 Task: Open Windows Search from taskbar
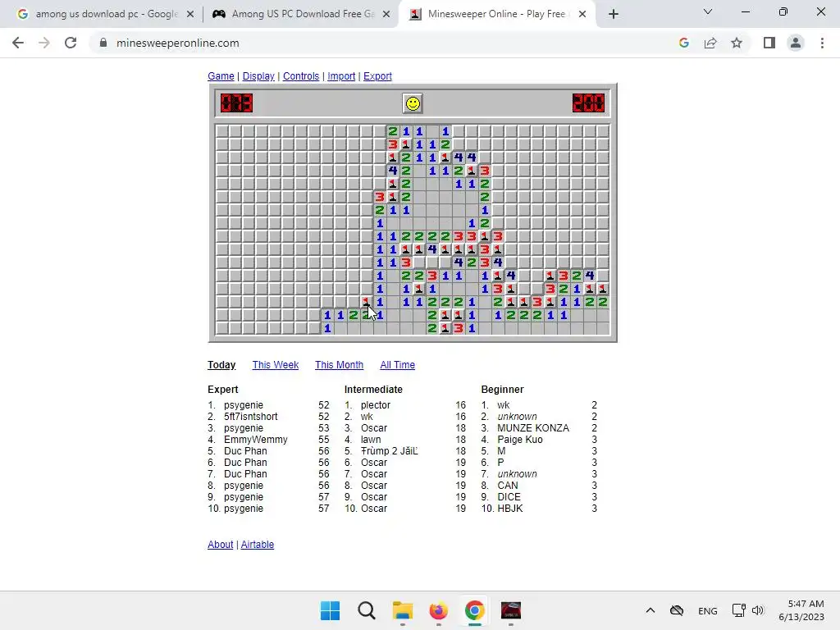tap(367, 610)
